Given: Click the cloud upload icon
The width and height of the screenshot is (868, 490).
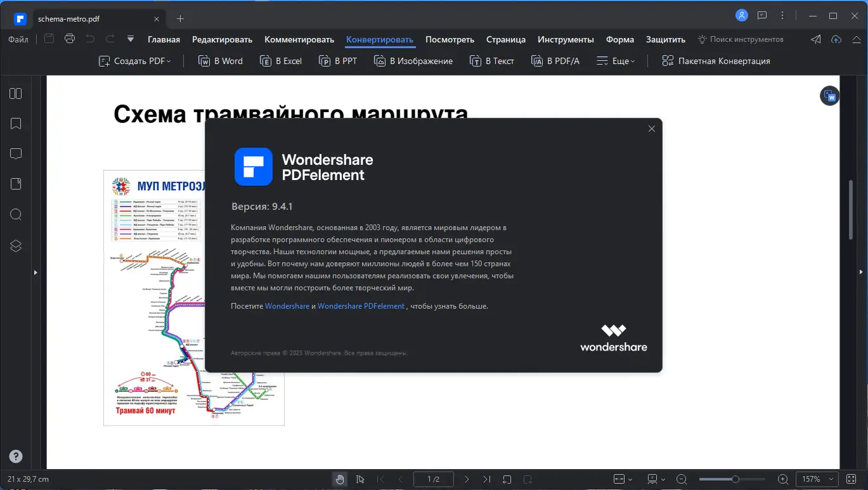Looking at the screenshot, I should coord(836,39).
